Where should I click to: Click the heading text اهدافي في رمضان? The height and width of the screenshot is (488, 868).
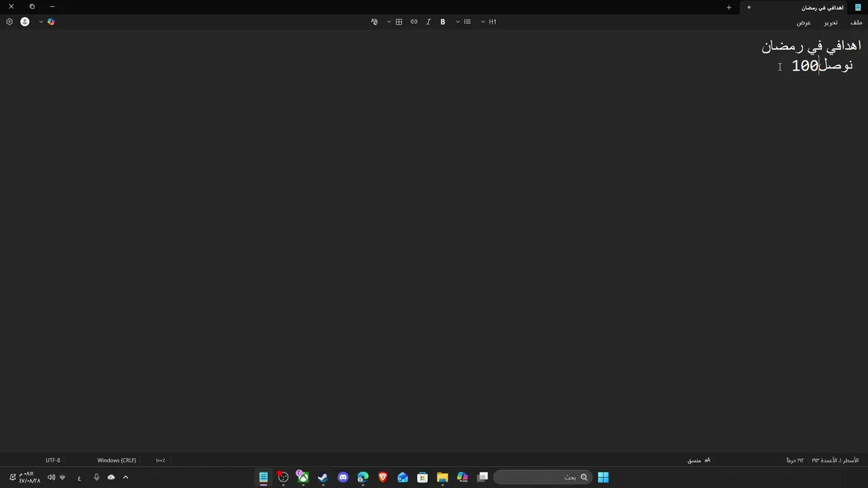811,46
